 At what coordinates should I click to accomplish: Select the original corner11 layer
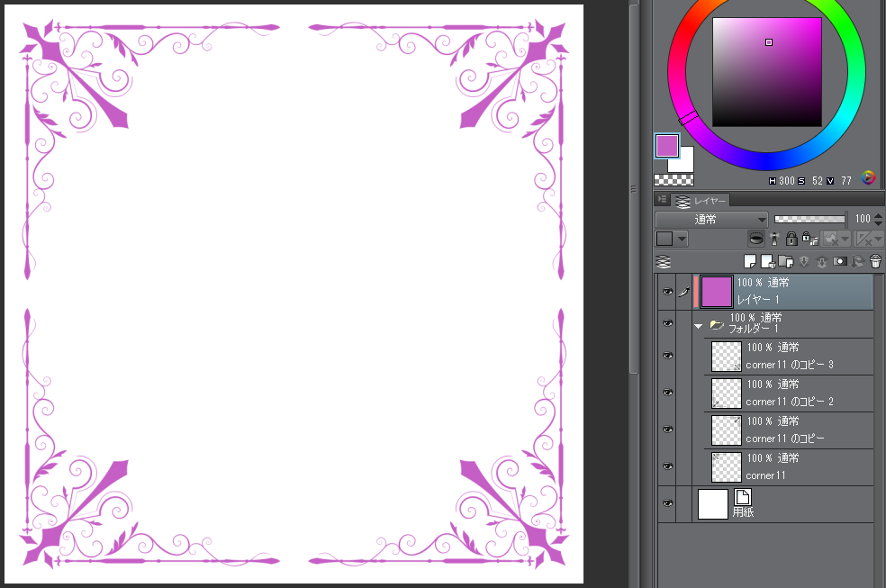coord(789,467)
